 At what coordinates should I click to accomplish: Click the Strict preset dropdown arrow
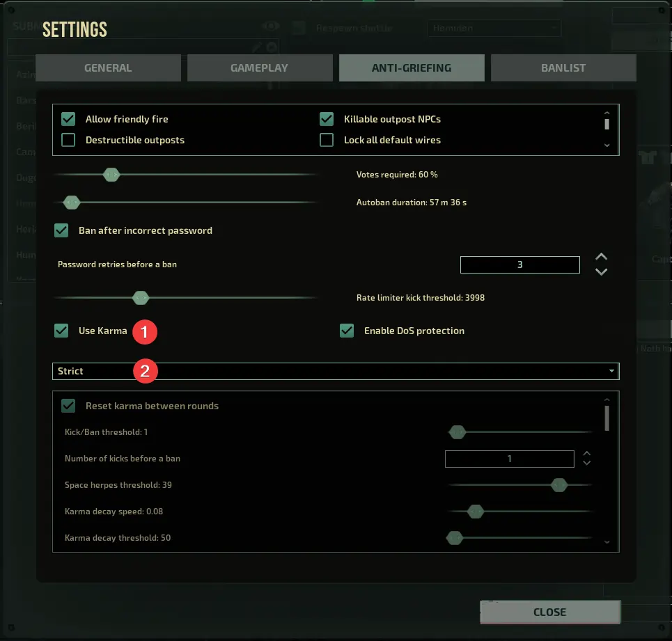(611, 371)
